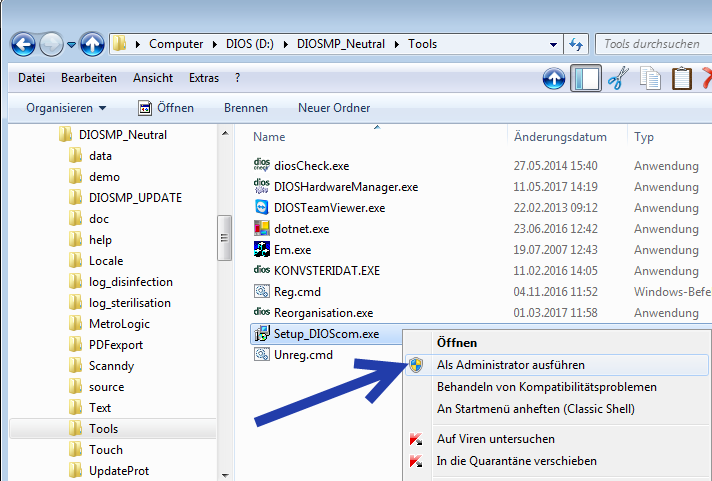The height and width of the screenshot is (481, 712).
Task: Select the diosCheck.exe file icon
Action: click(x=262, y=165)
